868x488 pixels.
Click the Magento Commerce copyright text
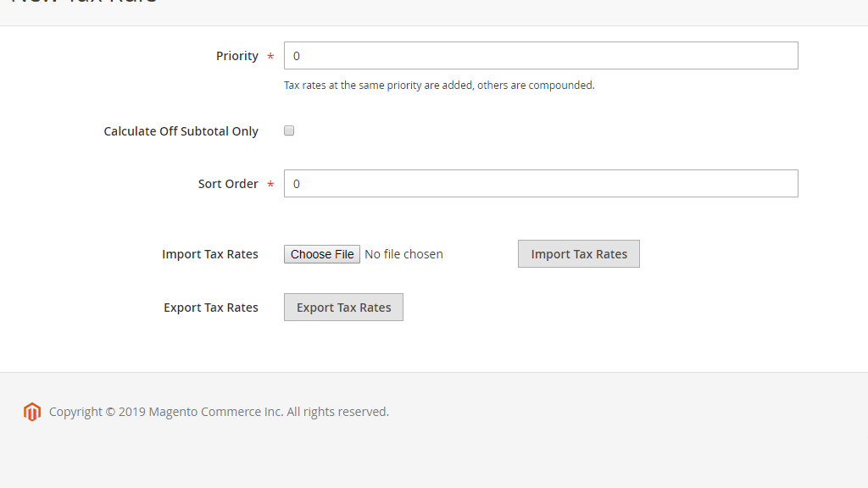tap(219, 412)
